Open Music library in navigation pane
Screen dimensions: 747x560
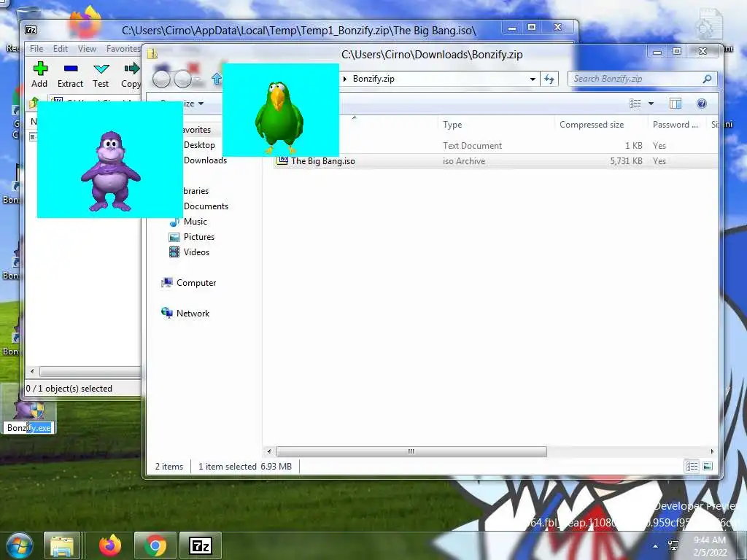(x=196, y=222)
